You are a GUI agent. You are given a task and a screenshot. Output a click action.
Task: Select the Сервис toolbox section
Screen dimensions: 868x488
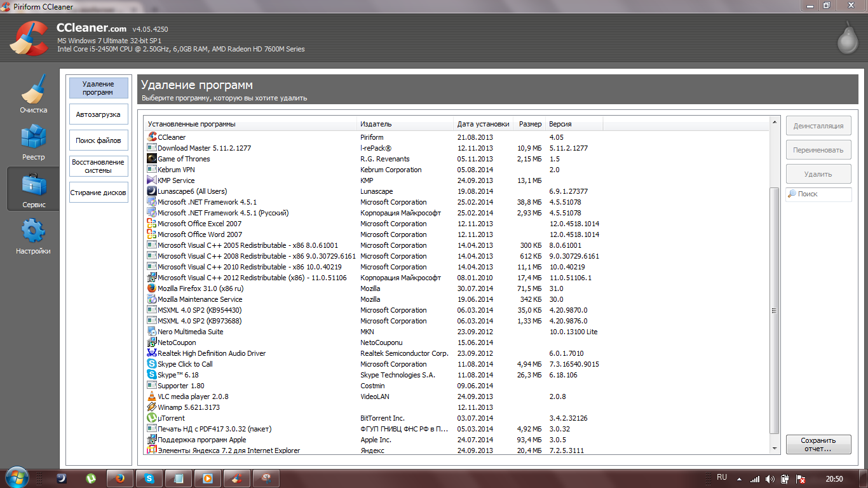point(33,189)
